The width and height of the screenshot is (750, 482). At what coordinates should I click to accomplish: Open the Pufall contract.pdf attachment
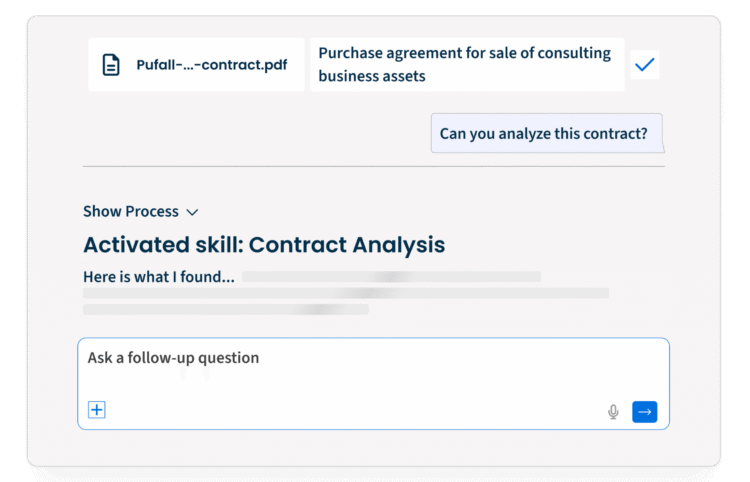196,65
